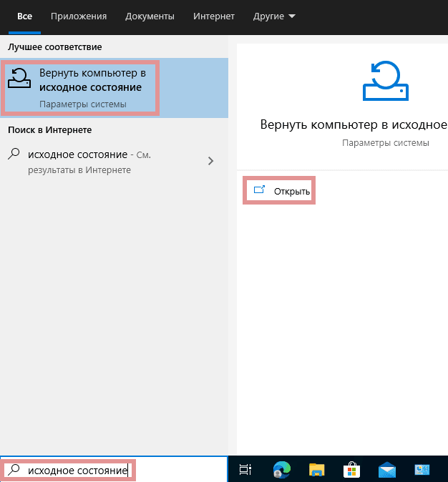The image size is (448, 482).
Task: Open Task View from taskbar
Action: [245, 469]
